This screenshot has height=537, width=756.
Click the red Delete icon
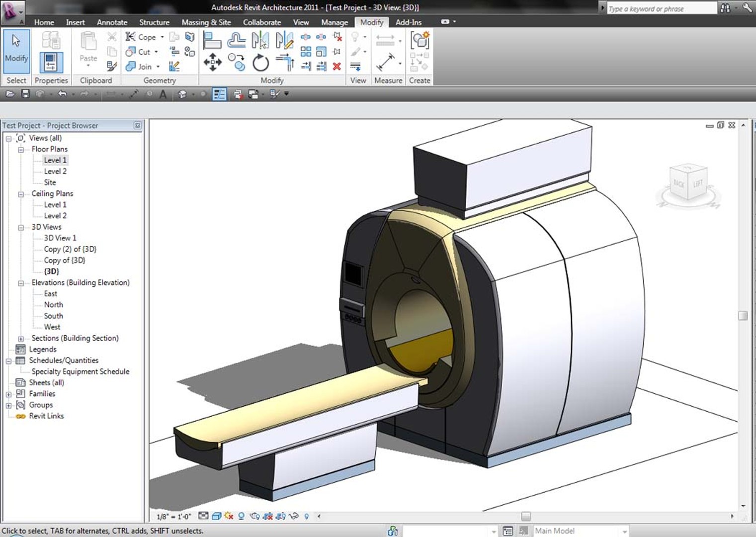coord(337,66)
